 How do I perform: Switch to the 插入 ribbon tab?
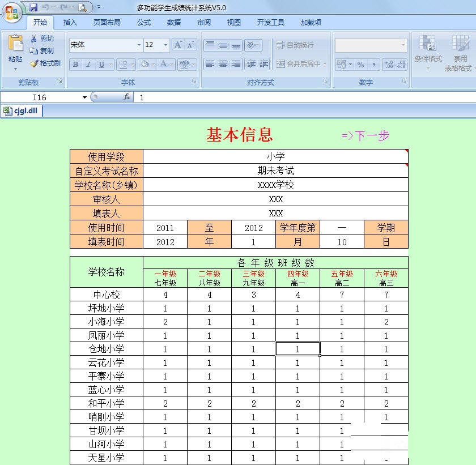coord(70,23)
